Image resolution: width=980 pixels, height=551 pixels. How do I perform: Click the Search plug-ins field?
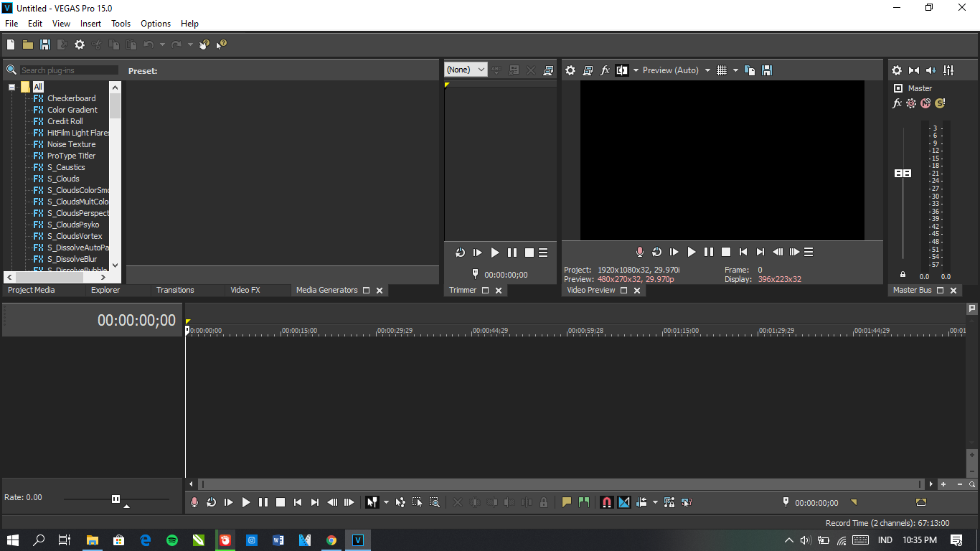[x=69, y=70]
